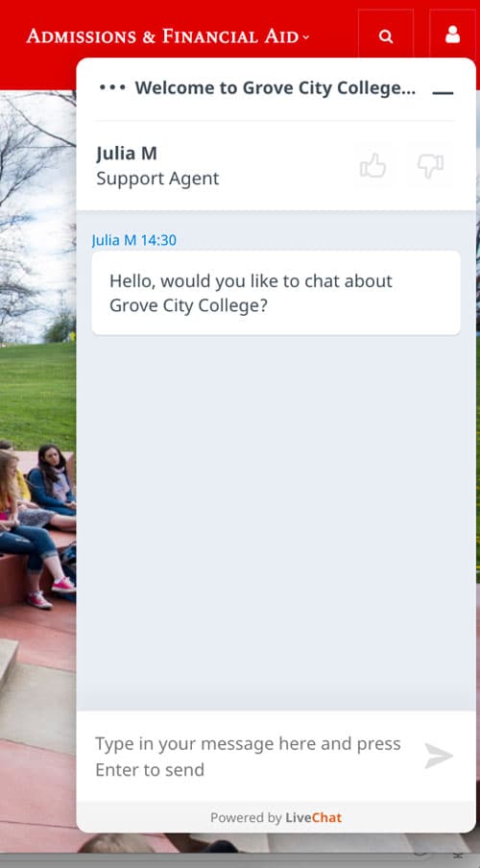Viewport: 480px width, 868px height.
Task: Click the Welcome to Grove City College title
Action: tap(276, 87)
